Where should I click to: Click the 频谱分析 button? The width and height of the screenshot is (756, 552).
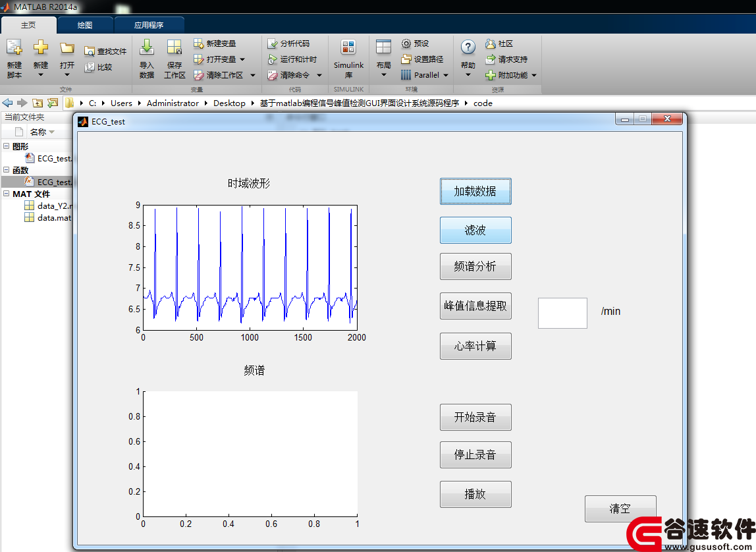coord(475,266)
